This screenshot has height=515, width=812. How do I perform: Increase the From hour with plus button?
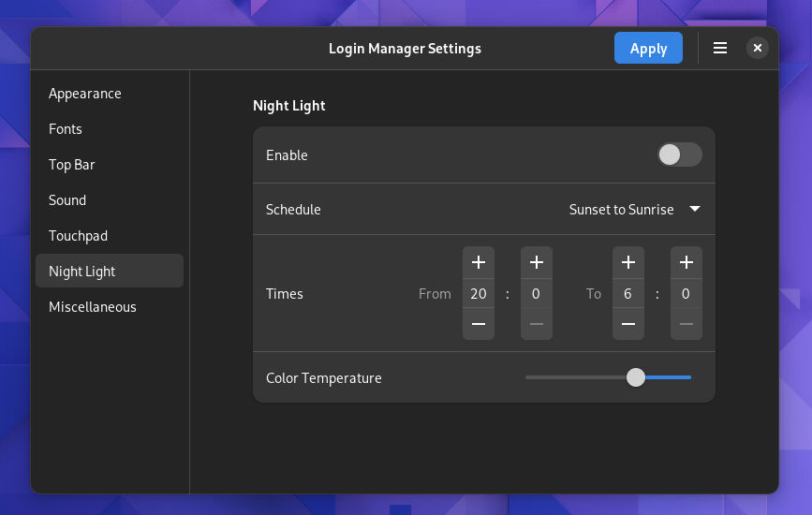click(479, 262)
